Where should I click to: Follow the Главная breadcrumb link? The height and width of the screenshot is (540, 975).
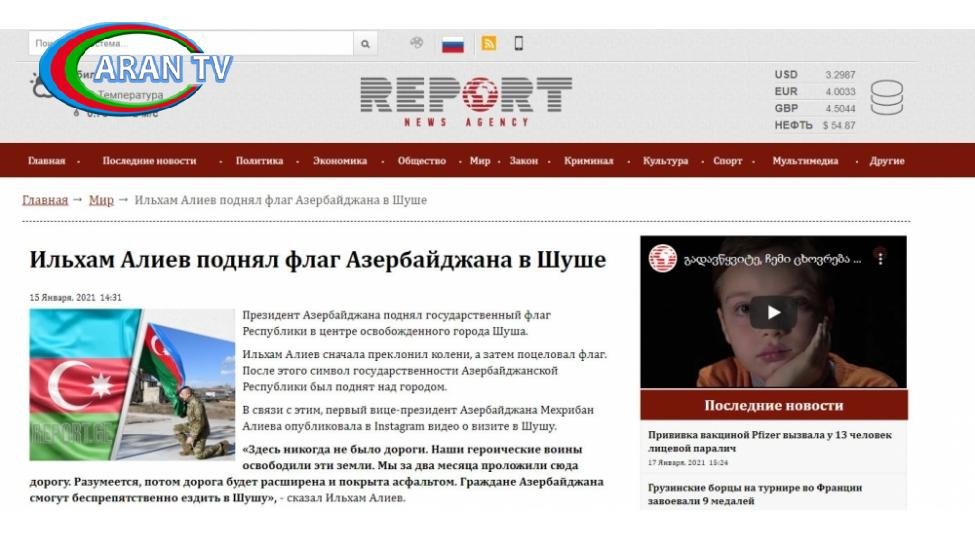45,200
